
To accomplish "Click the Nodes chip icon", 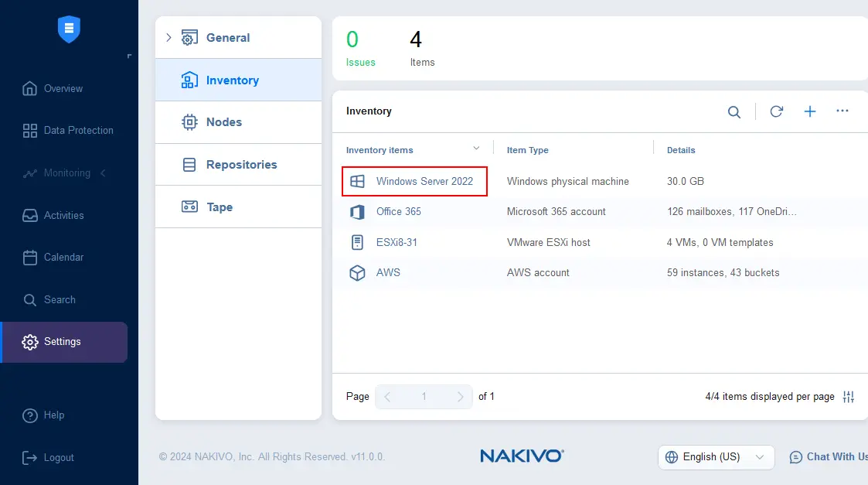I will point(189,122).
